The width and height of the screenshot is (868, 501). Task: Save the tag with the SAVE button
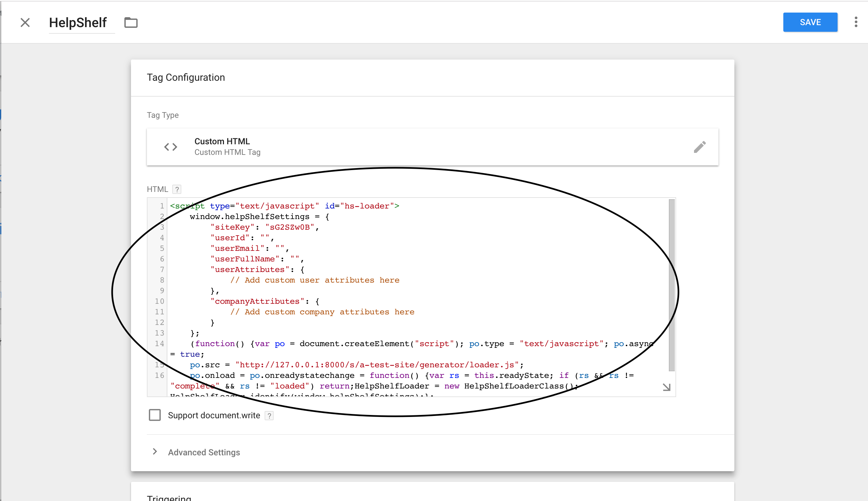(x=810, y=23)
